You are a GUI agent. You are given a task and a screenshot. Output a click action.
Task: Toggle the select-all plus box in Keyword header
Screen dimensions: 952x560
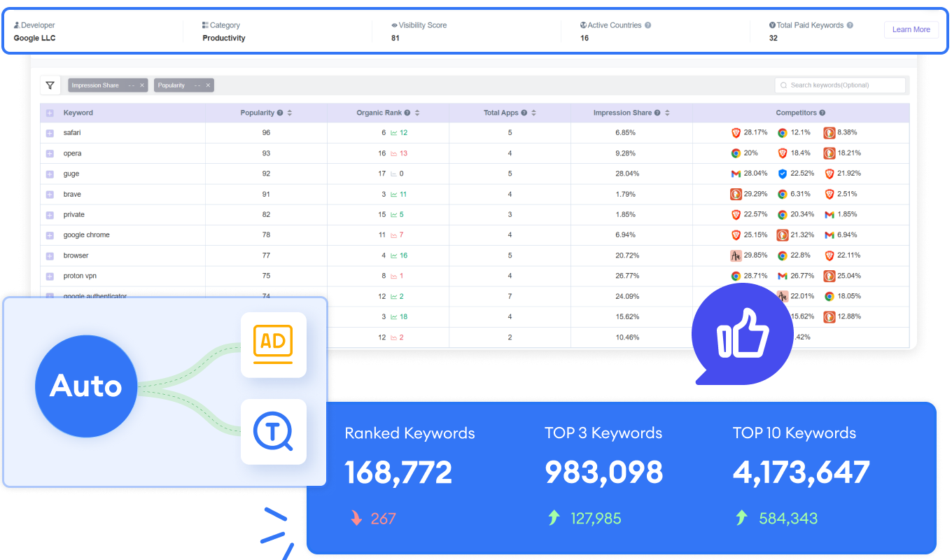tap(50, 113)
